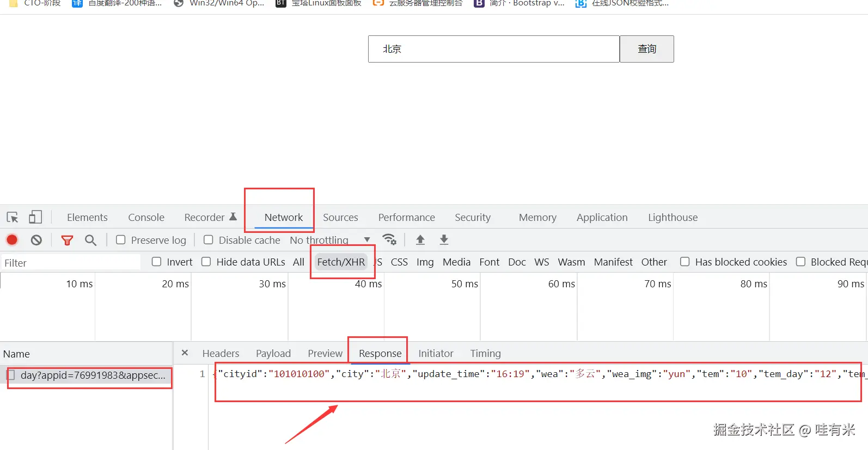Enable the Preserve log checkbox
The width and height of the screenshot is (868, 450).
[x=121, y=240]
